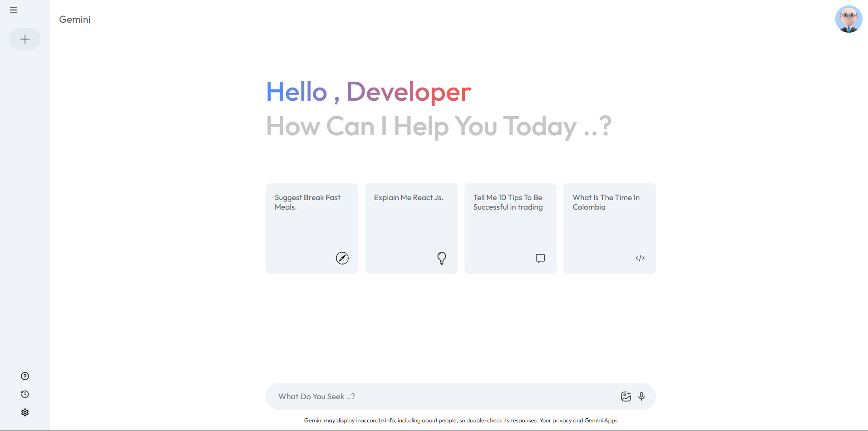Open the settings gear icon

(x=25, y=412)
